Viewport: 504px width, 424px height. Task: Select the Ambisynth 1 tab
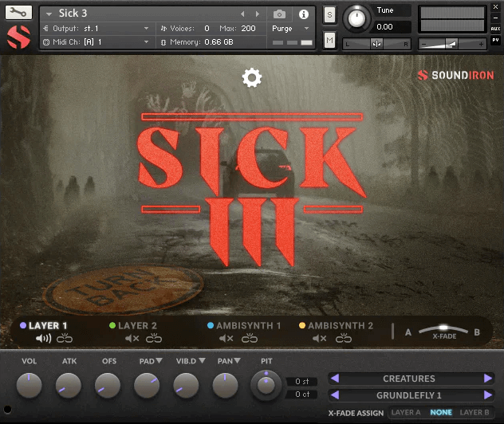pyautogui.click(x=249, y=326)
